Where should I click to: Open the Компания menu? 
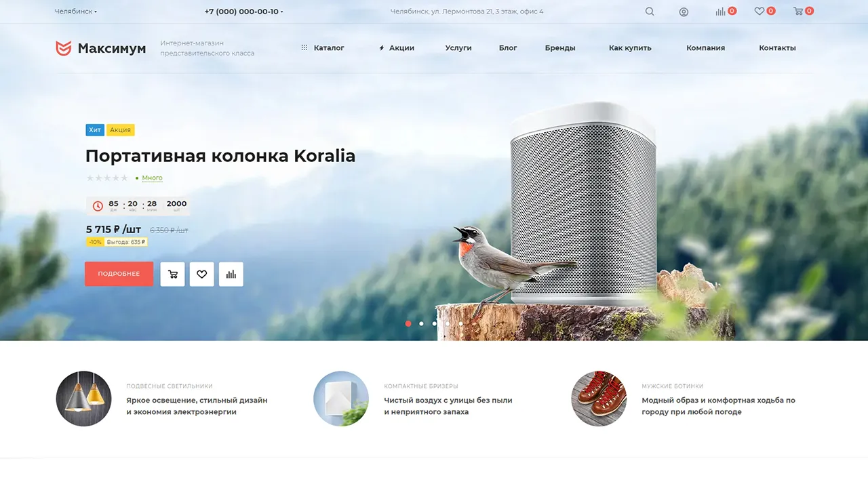pyautogui.click(x=705, y=48)
